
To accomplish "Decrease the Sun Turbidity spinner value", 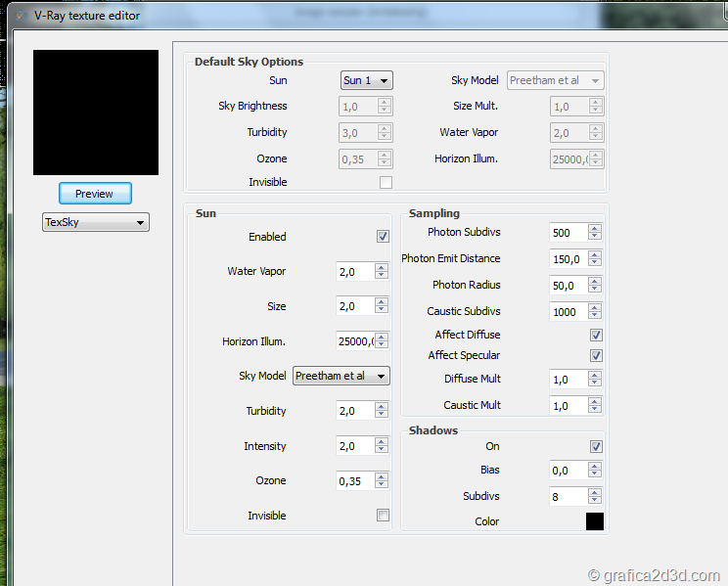I will pos(382,416).
